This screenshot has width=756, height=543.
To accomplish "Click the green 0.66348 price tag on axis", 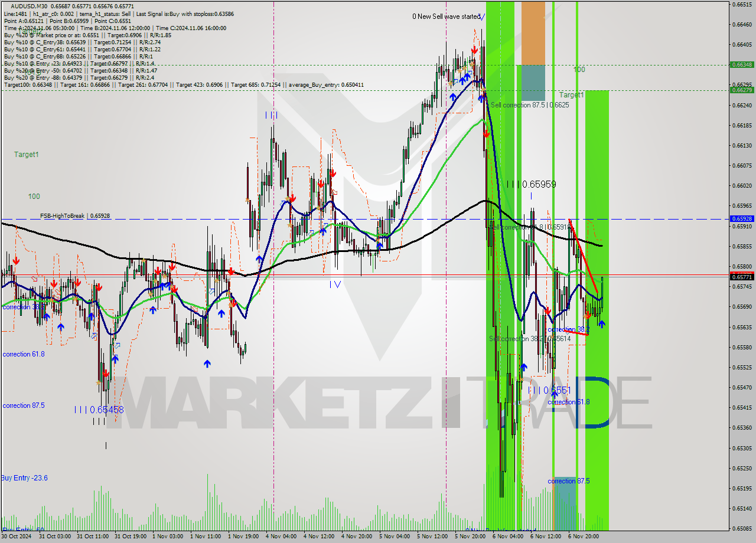I will (742, 64).
